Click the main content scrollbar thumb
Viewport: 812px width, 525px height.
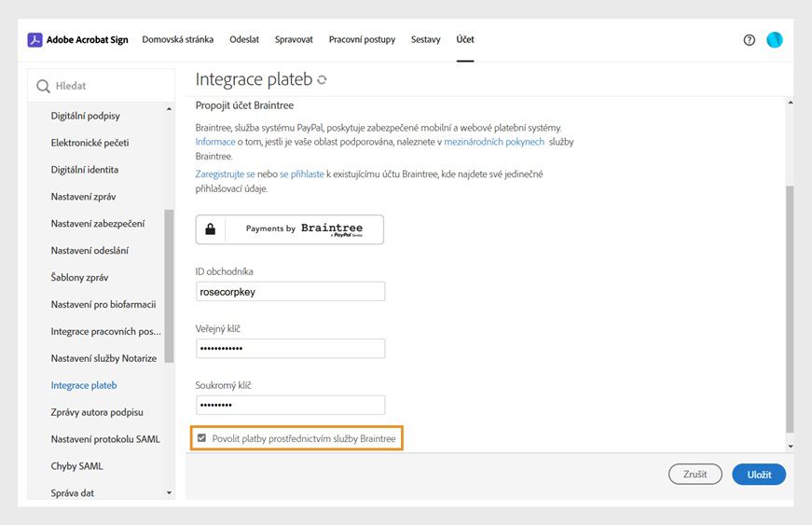(x=790, y=309)
